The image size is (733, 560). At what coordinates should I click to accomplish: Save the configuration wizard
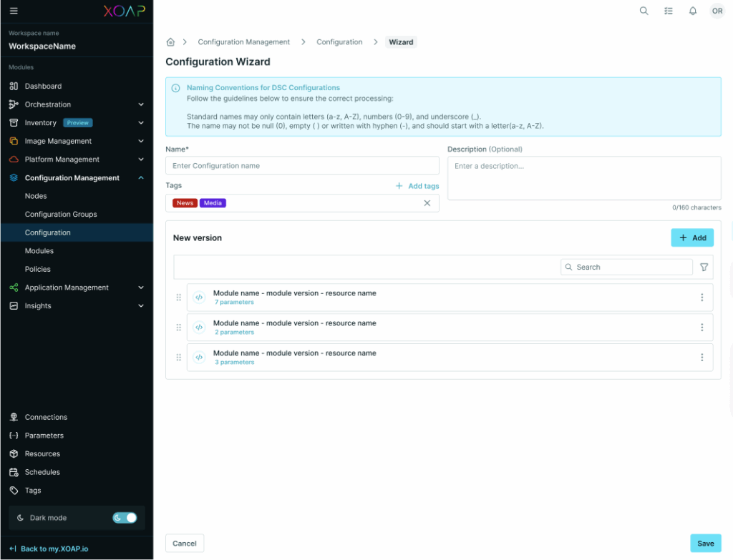(x=706, y=543)
